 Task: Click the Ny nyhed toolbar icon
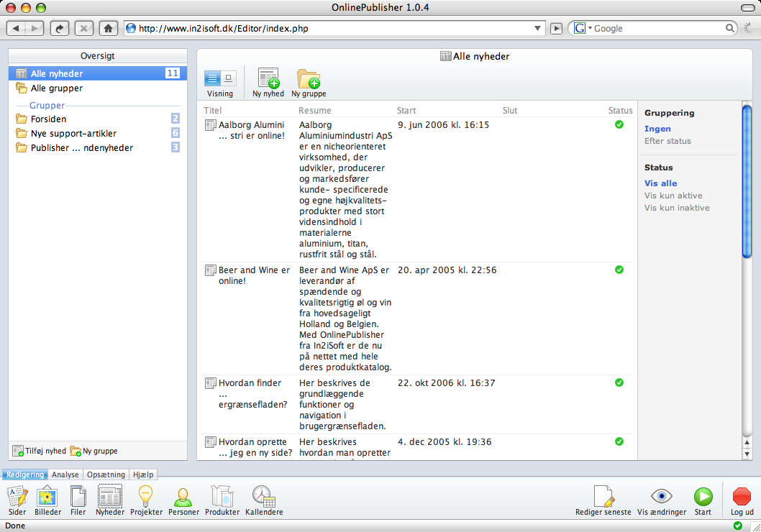[x=268, y=79]
